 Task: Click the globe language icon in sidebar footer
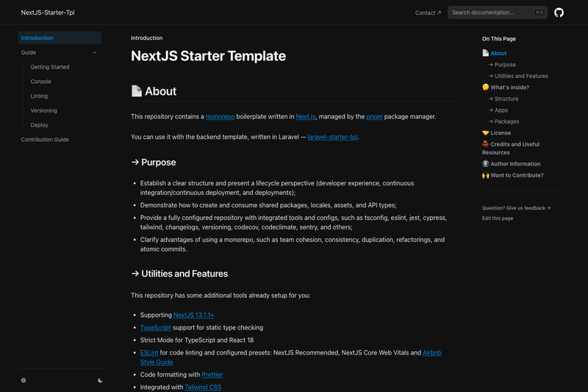coord(24,380)
